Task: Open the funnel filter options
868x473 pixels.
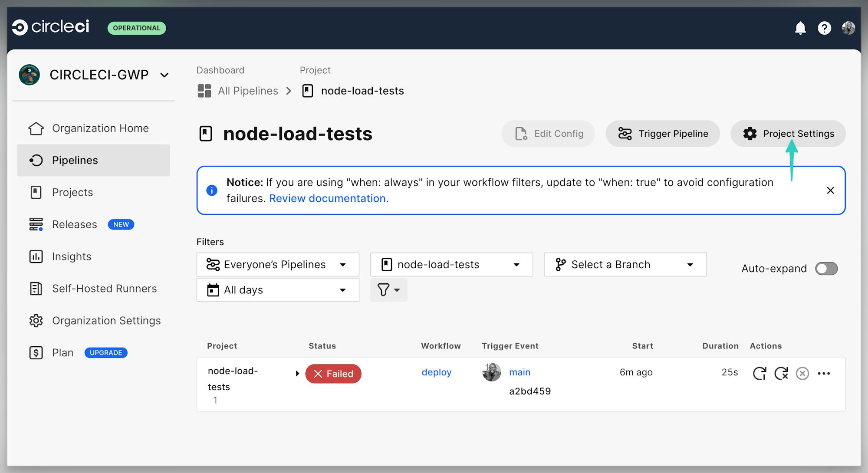Action: point(388,290)
